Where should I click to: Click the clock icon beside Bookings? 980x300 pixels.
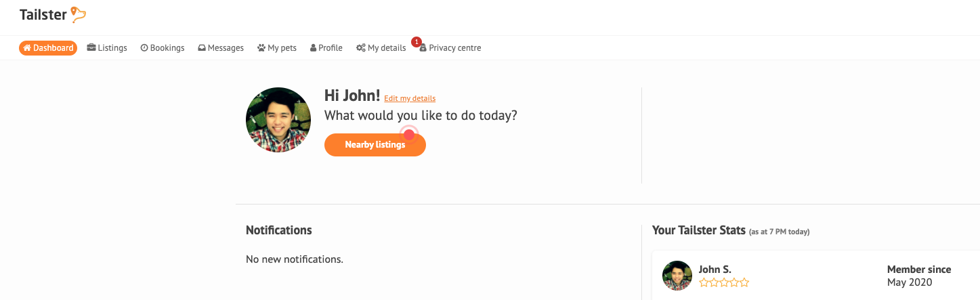point(144,48)
